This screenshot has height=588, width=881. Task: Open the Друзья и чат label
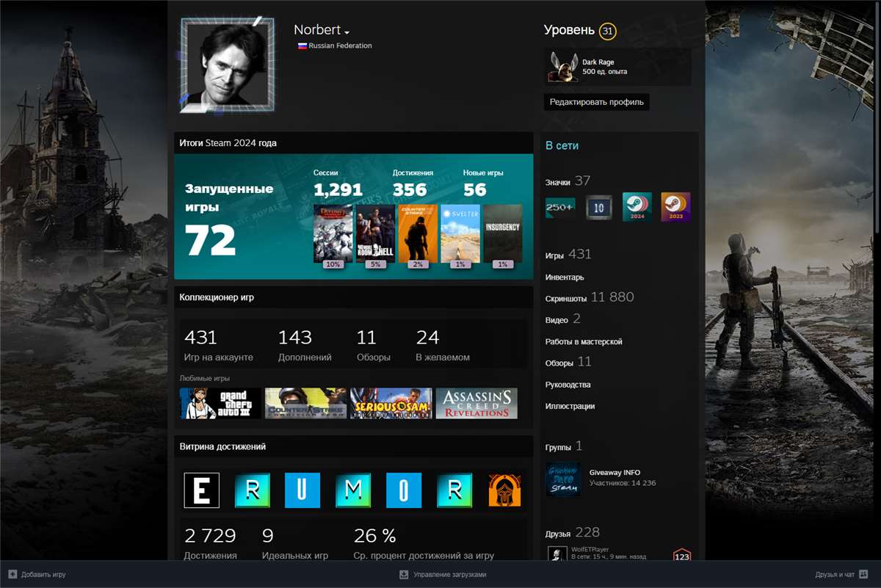point(835,575)
